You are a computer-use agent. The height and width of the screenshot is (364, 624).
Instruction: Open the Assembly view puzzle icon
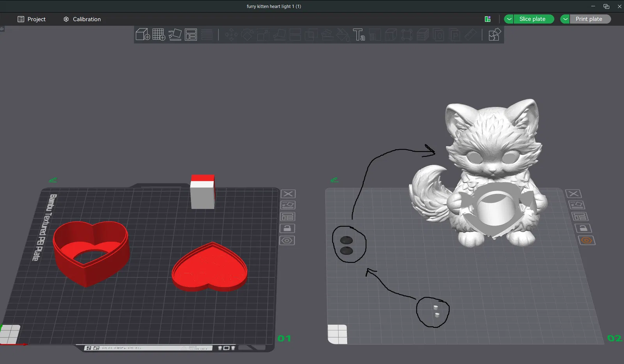pyautogui.click(x=495, y=35)
